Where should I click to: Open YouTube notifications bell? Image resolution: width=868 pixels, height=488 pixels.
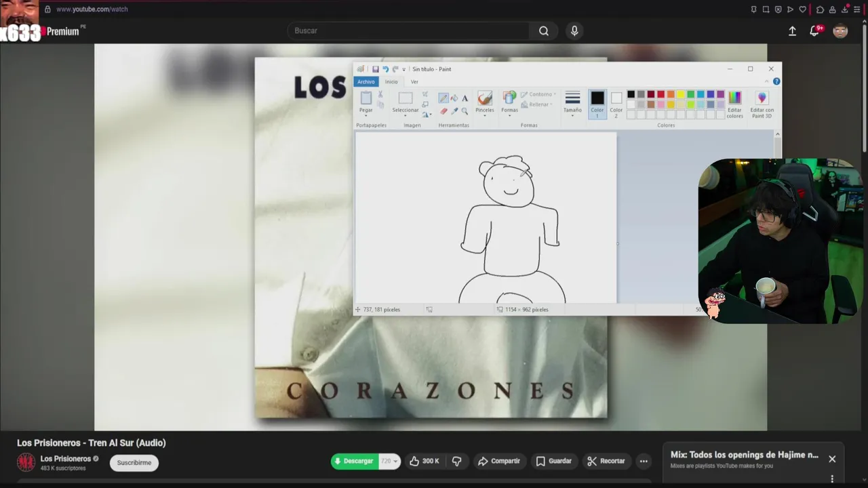815,30
